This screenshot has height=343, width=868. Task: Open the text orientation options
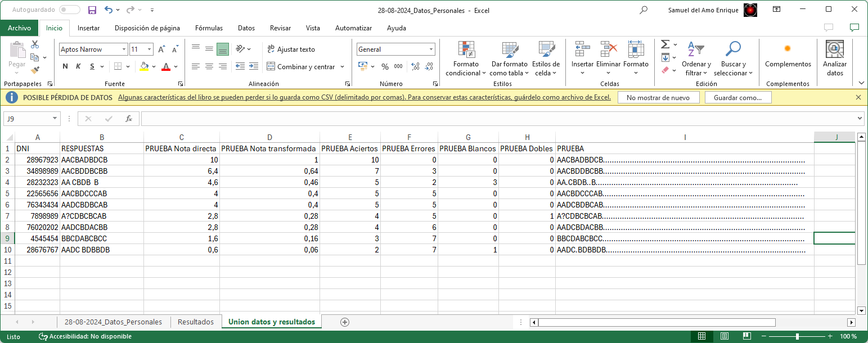pos(243,49)
